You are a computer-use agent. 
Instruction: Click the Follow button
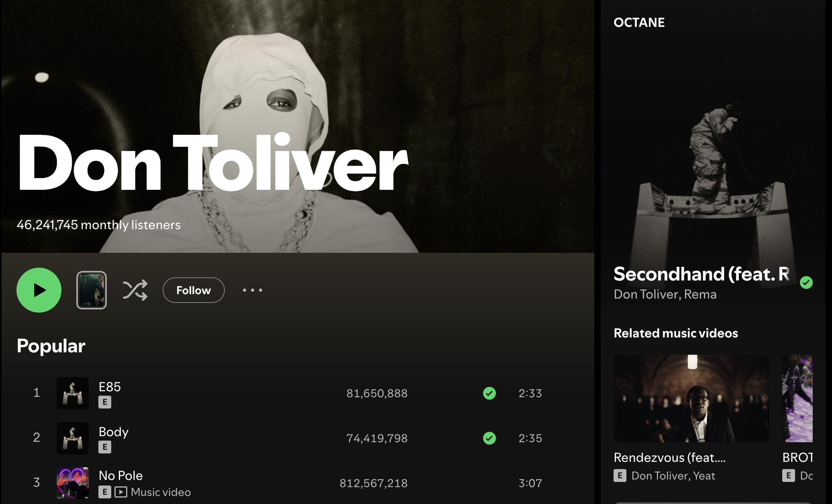[x=194, y=290]
